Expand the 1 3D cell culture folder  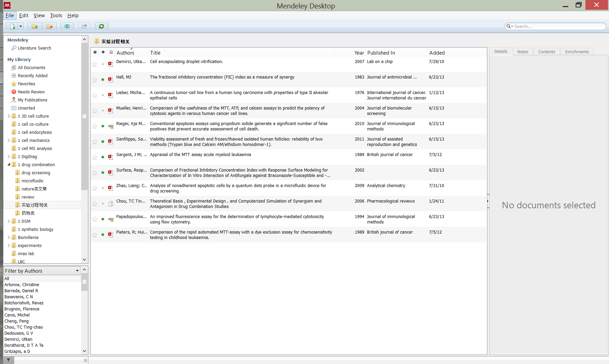pyautogui.click(x=9, y=116)
